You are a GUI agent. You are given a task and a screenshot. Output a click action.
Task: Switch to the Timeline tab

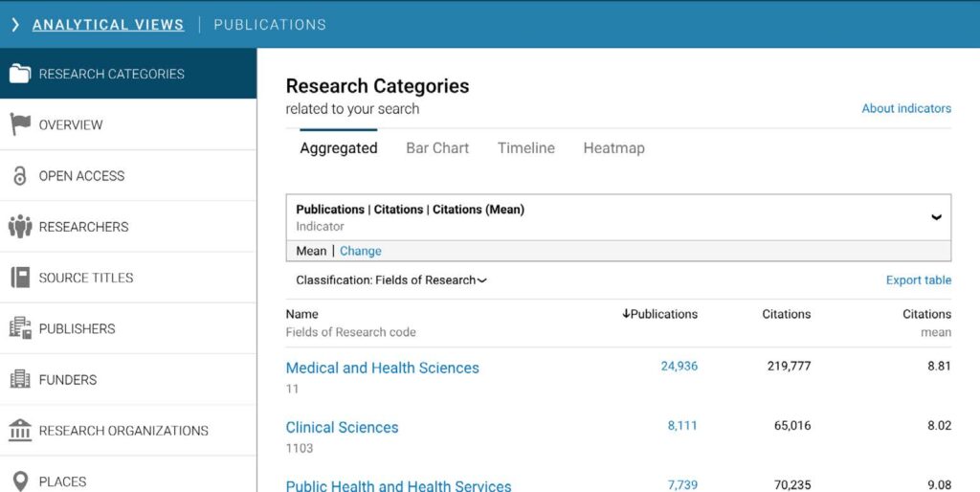point(525,148)
